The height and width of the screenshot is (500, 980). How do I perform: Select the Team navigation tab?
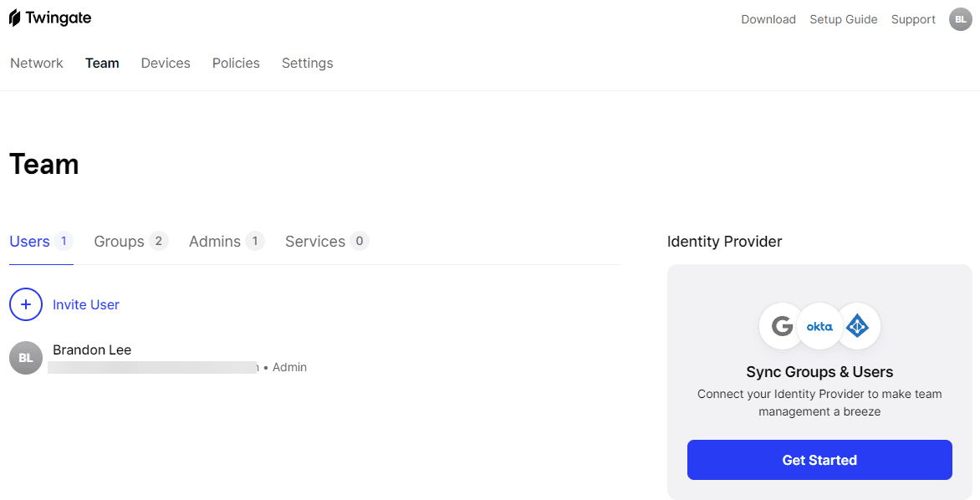click(102, 63)
